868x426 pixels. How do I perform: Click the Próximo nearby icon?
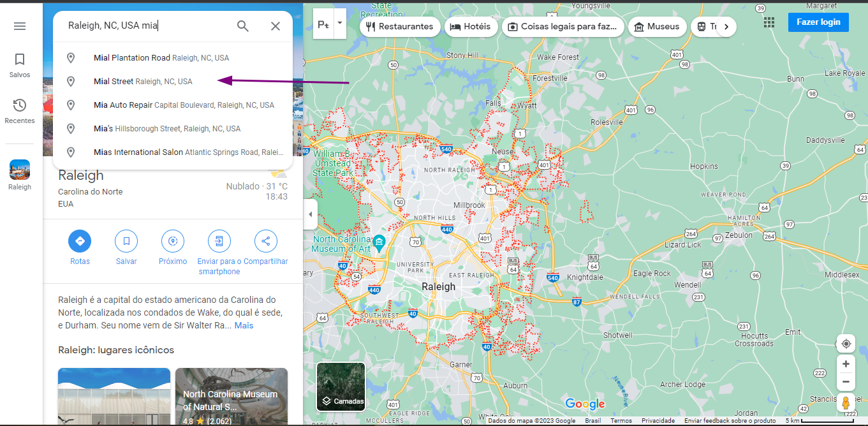[x=173, y=241]
